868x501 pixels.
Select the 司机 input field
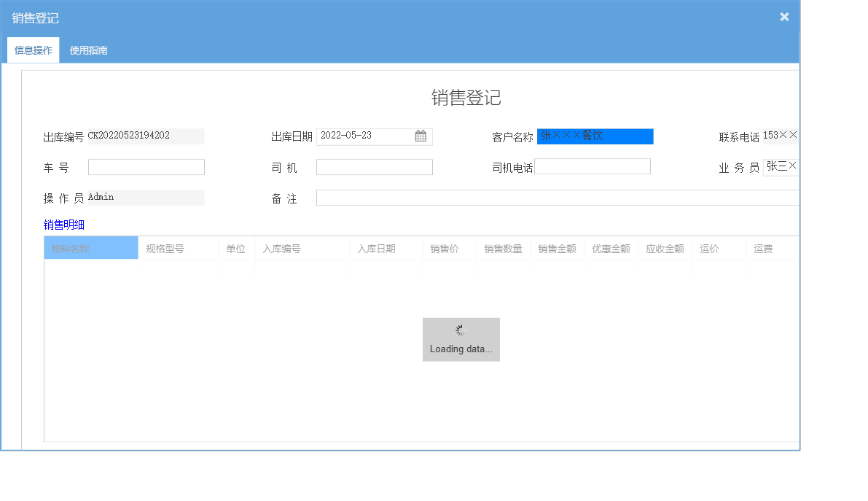(x=374, y=166)
